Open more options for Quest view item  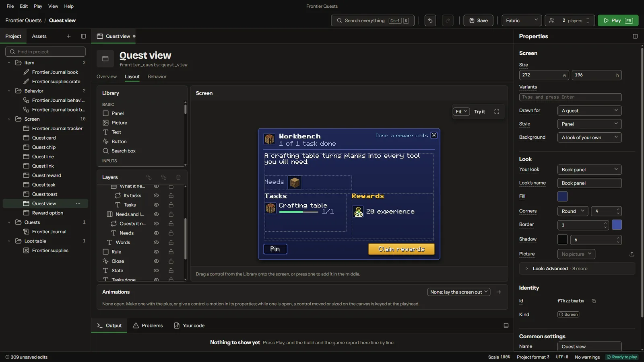(78, 204)
